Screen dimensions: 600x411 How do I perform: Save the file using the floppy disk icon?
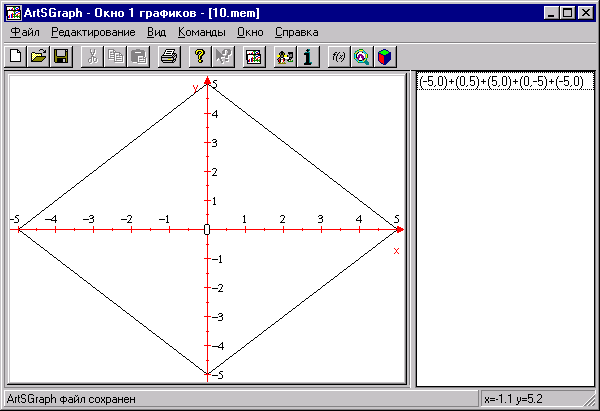pos(60,57)
